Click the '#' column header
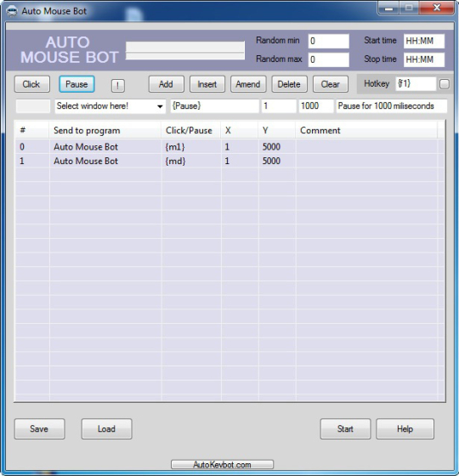 click(32, 131)
